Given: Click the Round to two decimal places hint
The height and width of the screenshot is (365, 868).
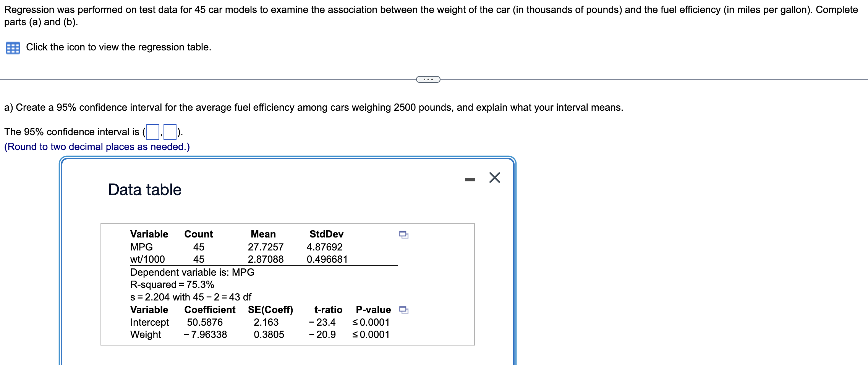Looking at the screenshot, I should click(97, 147).
